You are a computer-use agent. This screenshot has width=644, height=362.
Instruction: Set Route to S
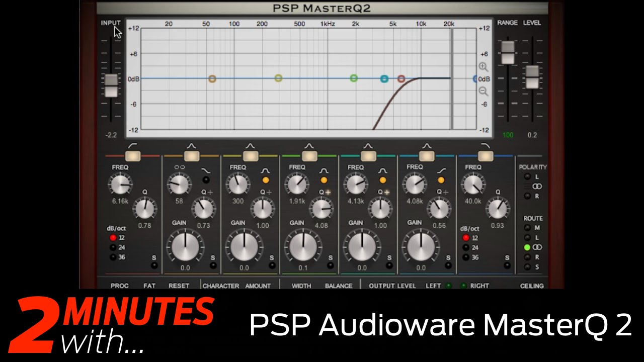click(x=527, y=267)
